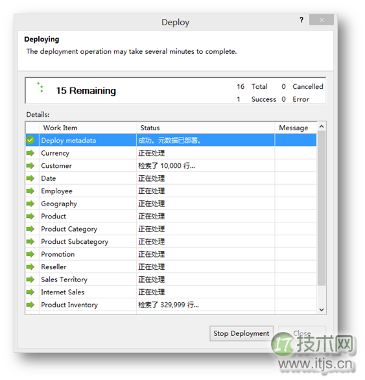
Task: Click the green arrow icon beside Product Subcategory
Action: pyautogui.click(x=30, y=241)
